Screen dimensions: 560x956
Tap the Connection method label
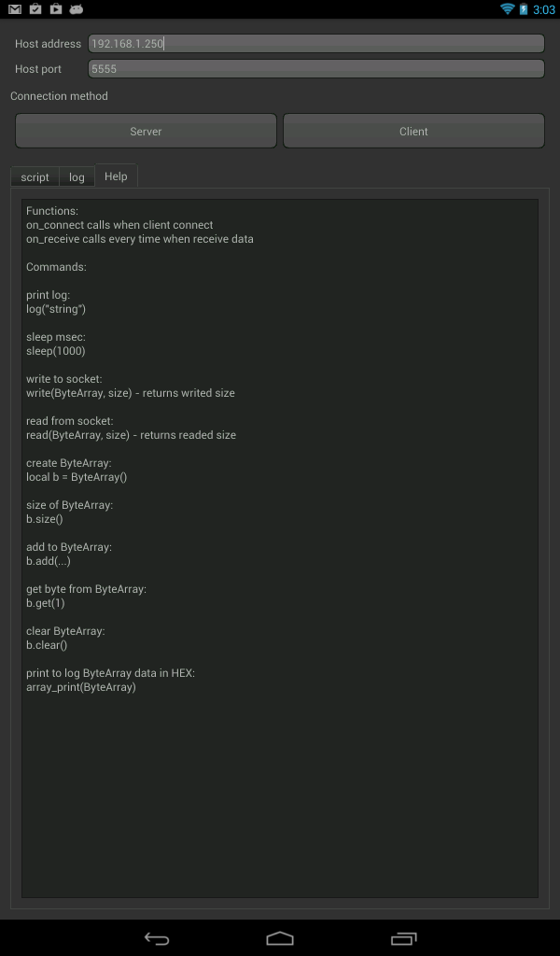[x=59, y=96]
